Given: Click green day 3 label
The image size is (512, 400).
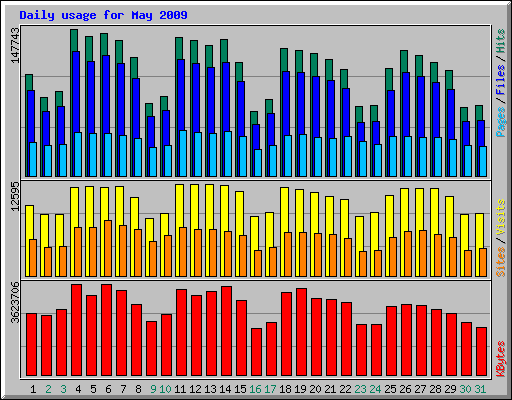Looking at the screenshot, I should [x=63, y=389].
